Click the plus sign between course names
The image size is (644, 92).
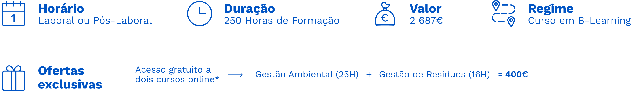pos(369,75)
